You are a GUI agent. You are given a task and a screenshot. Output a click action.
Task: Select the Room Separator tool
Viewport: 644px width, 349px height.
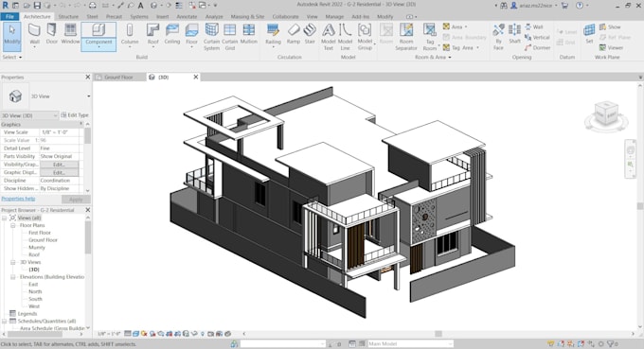click(406, 37)
